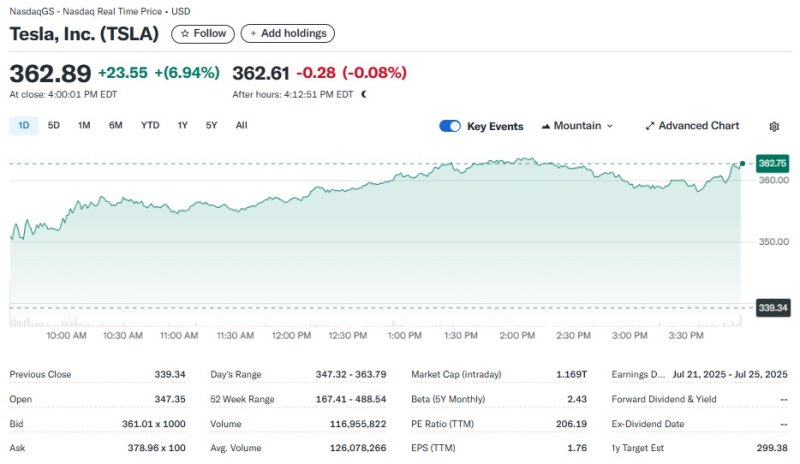The image size is (800, 464).
Task: Click the +23.55 price change value
Action: 122,73
